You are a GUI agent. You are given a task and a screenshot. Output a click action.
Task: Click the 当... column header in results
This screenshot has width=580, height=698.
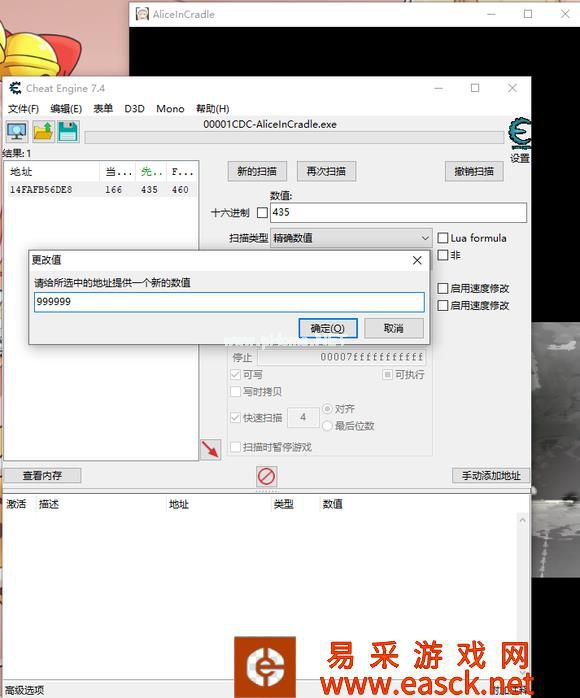(118, 172)
